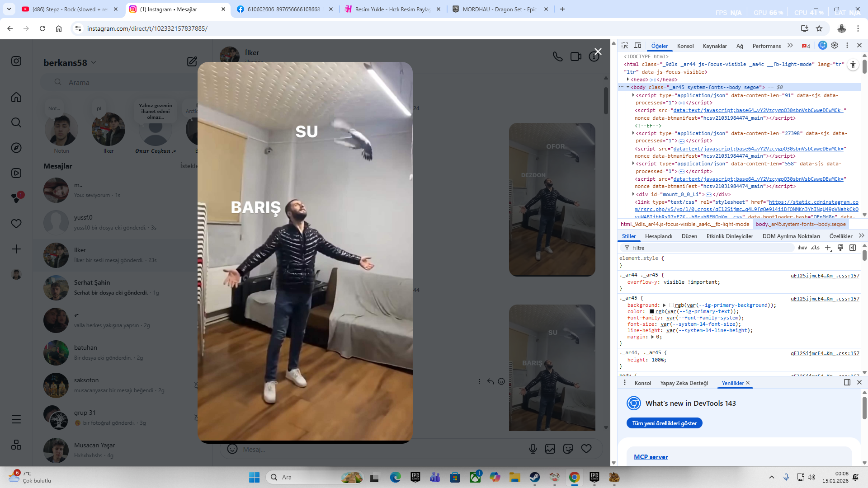868x488 pixels.
Task: Click the paintbrush icon in the Styles toolbar
Action: [x=840, y=248]
